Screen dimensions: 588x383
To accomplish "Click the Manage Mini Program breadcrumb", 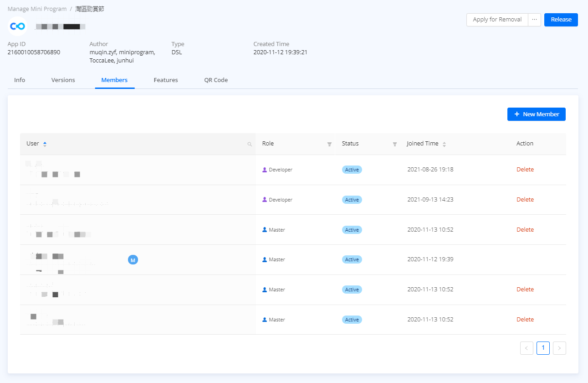I will [37, 9].
